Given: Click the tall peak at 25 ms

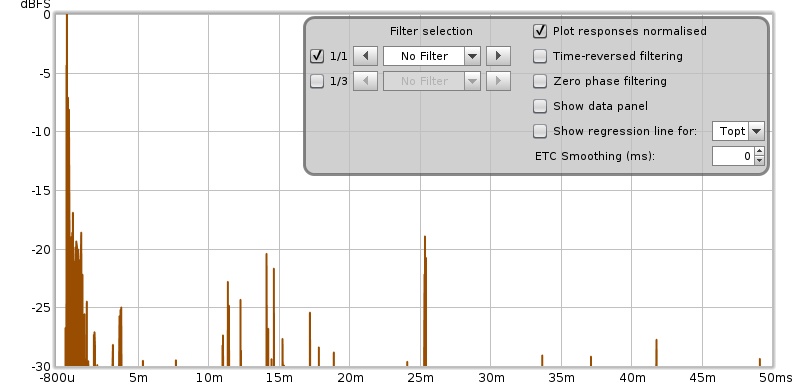Looking at the screenshot, I should pyautogui.click(x=424, y=301).
